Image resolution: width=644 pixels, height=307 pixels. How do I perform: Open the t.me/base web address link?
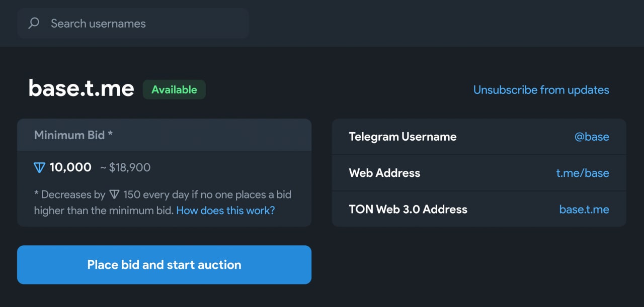[582, 173]
